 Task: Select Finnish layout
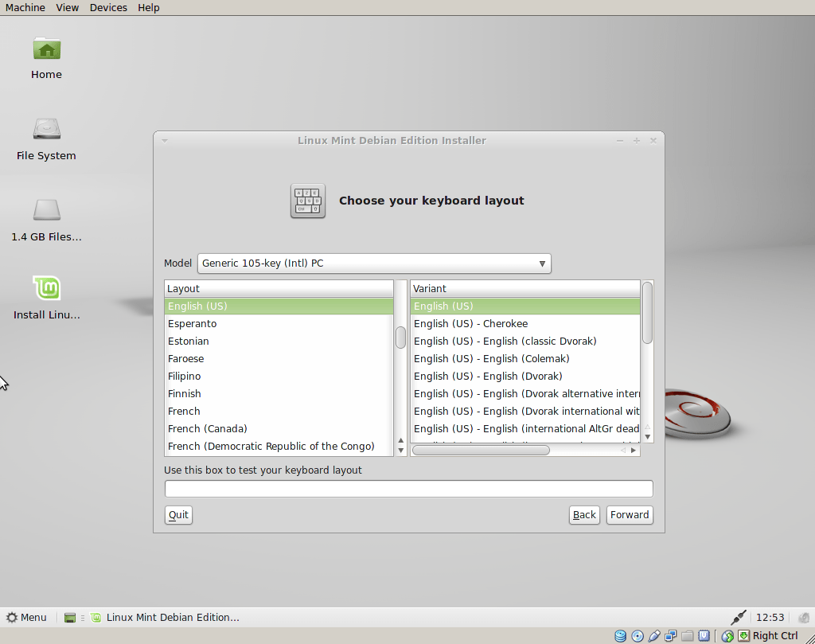point(279,394)
